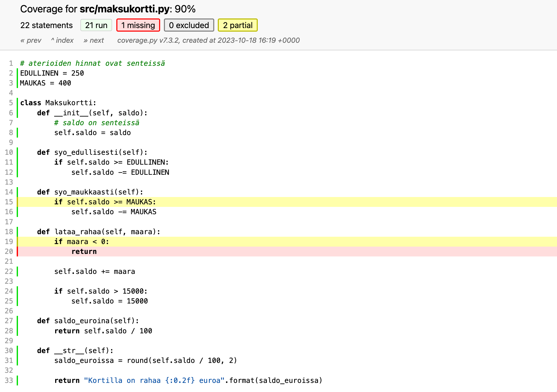Screen dimensions: 557x392
Task: Toggle the '0 excluded' filter button
Action: click(x=189, y=25)
